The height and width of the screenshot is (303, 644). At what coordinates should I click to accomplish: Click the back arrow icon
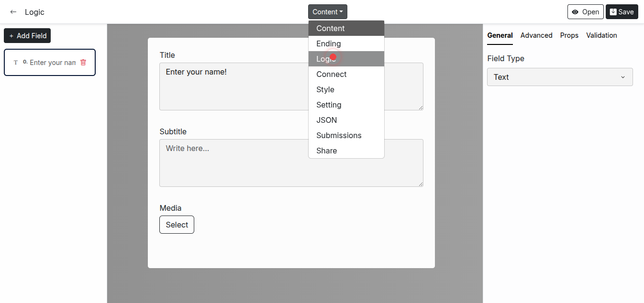[13, 12]
